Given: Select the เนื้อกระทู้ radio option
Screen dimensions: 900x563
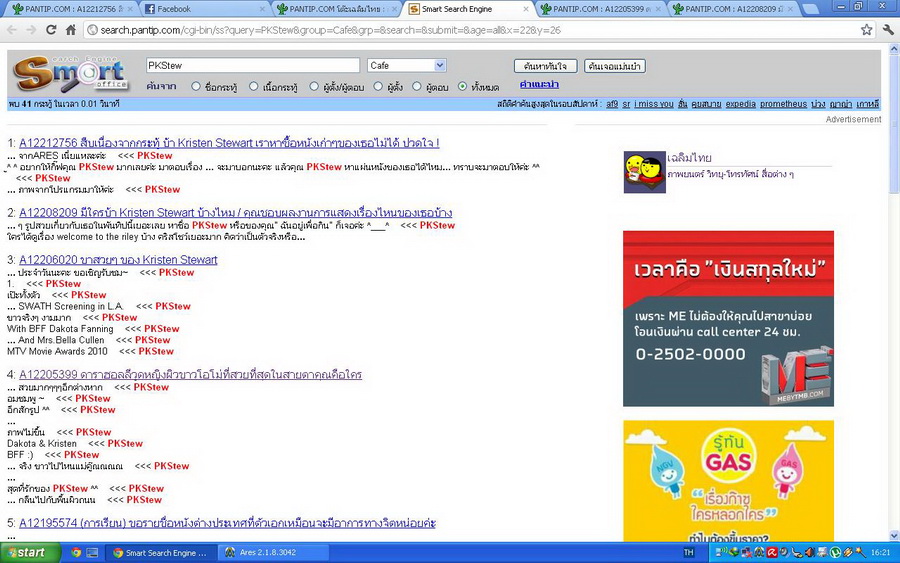Looking at the screenshot, I should [x=254, y=87].
